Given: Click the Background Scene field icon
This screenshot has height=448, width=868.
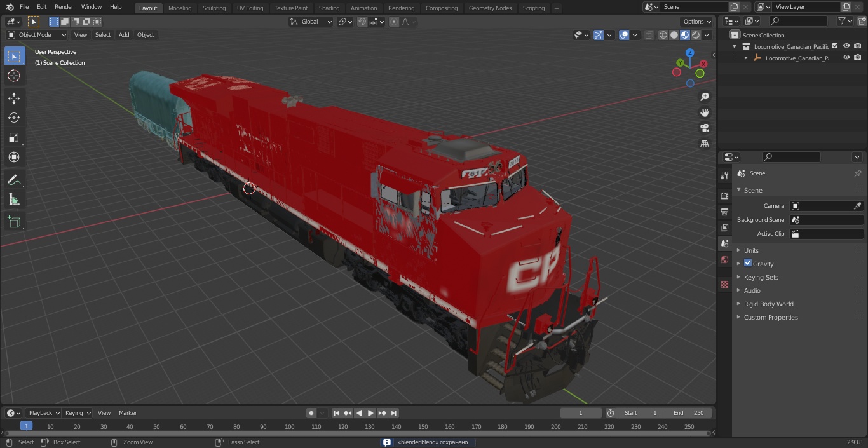Looking at the screenshot, I should (796, 220).
